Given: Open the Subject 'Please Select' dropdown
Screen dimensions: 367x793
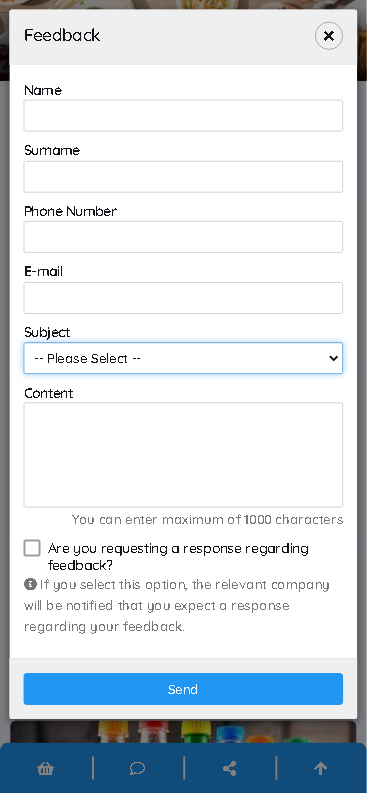Looking at the screenshot, I should click(x=183, y=358).
